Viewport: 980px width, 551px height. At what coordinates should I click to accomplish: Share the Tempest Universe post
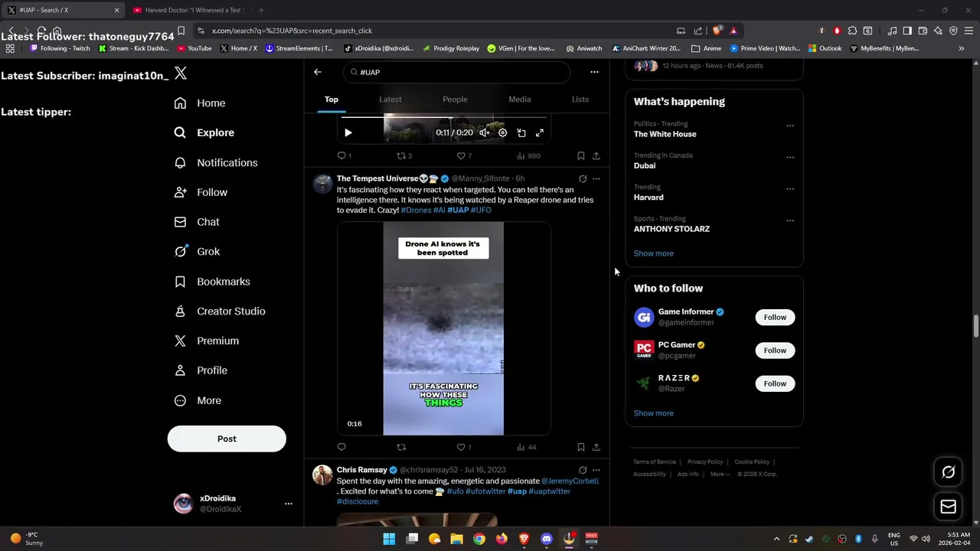click(596, 447)
